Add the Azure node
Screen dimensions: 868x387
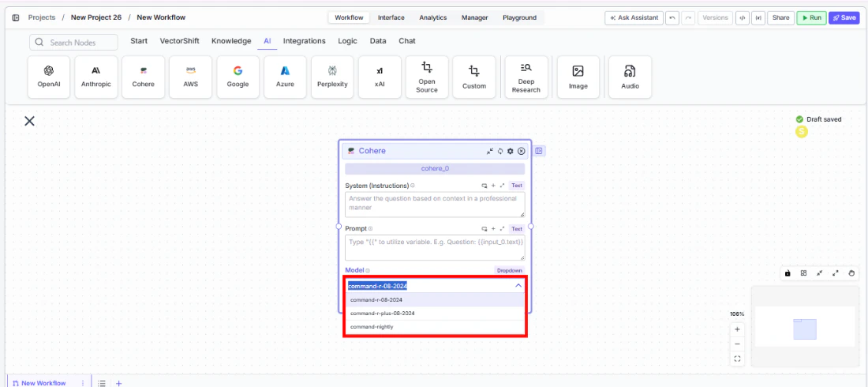285,77
